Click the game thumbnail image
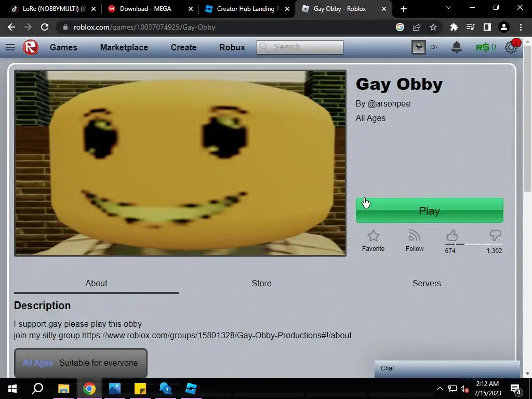This screenshot has width=532, height=399. tap(180, 163)
